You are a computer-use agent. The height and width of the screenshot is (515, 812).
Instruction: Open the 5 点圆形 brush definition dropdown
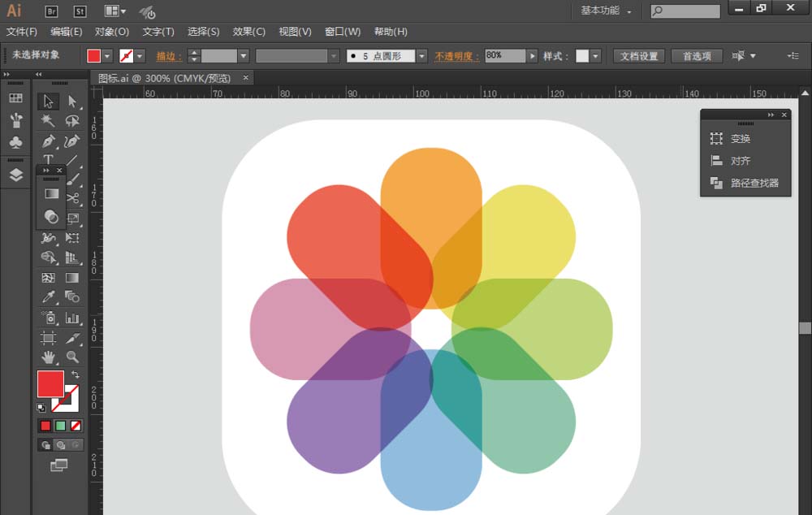[x=422, y=55]
